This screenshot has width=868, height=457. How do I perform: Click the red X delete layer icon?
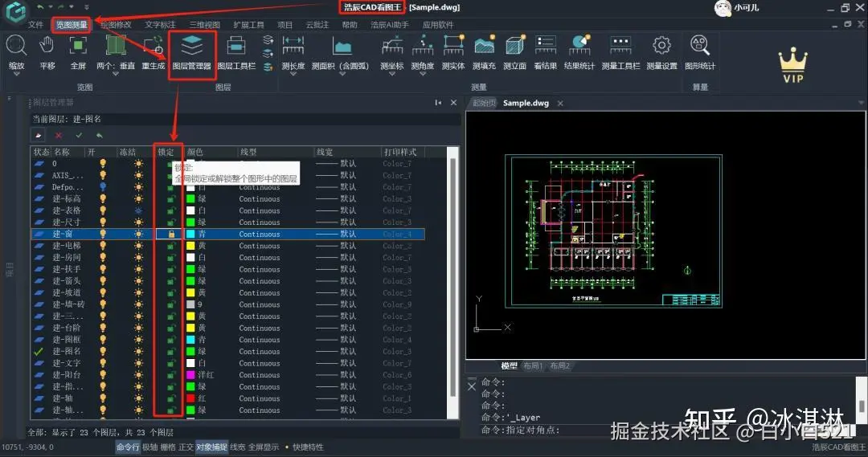[x=59, y=136]
